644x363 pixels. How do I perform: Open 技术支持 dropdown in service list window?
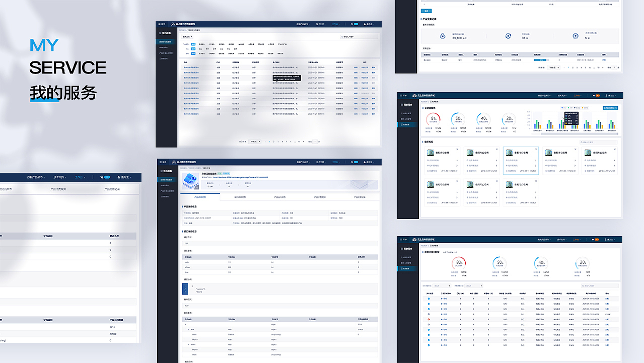(321, 24)
